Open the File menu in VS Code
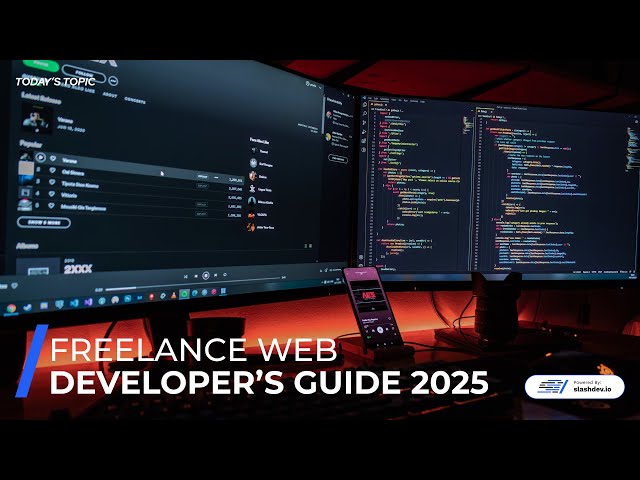 click(x=371, y=98)
